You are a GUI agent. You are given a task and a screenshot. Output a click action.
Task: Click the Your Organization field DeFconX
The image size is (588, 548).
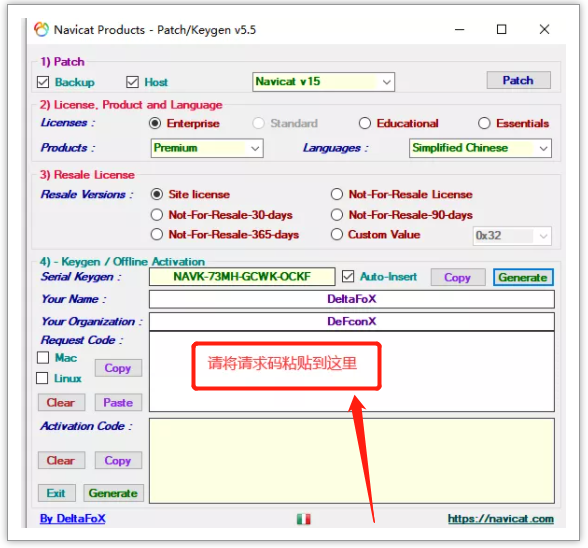(x=352, y=321)
